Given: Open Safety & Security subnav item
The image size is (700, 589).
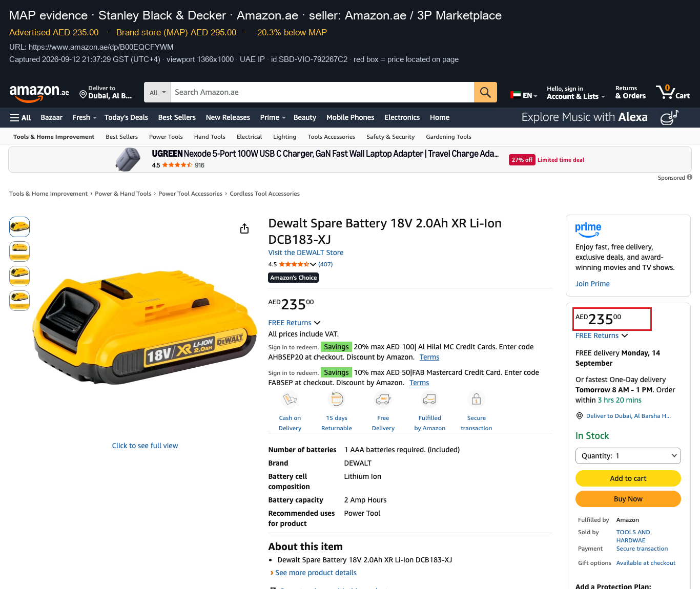Looking at the screenshot, I should tap(390, 137).
